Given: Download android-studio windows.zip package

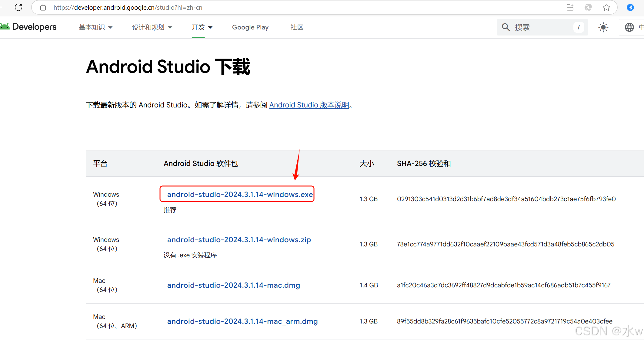Looking at the screenshot, I should point(239,240).
